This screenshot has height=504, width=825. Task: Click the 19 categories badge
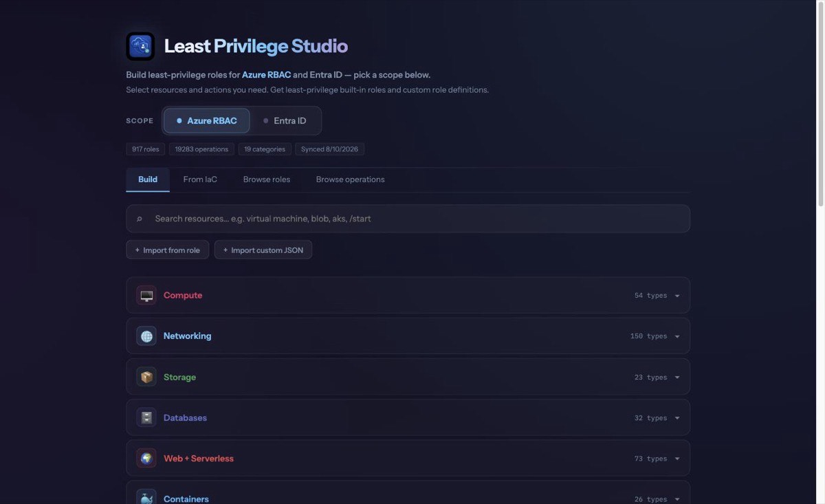coord(265,149)
